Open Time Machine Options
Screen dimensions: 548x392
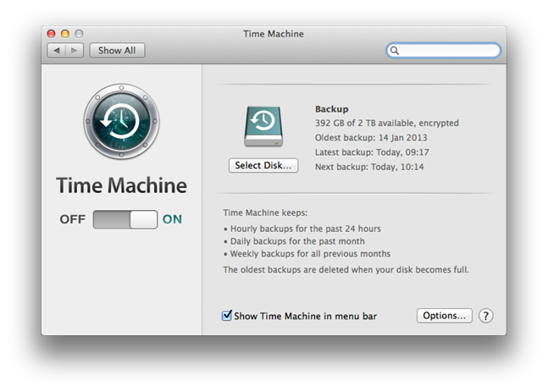[x=444, y=316]
